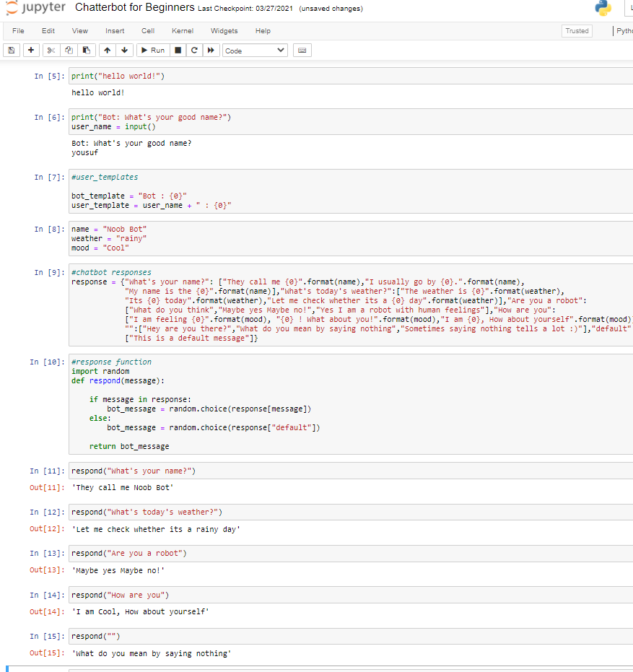Move the selected cell up
This screenshot has height=672, width=633.
pos(107,51)
